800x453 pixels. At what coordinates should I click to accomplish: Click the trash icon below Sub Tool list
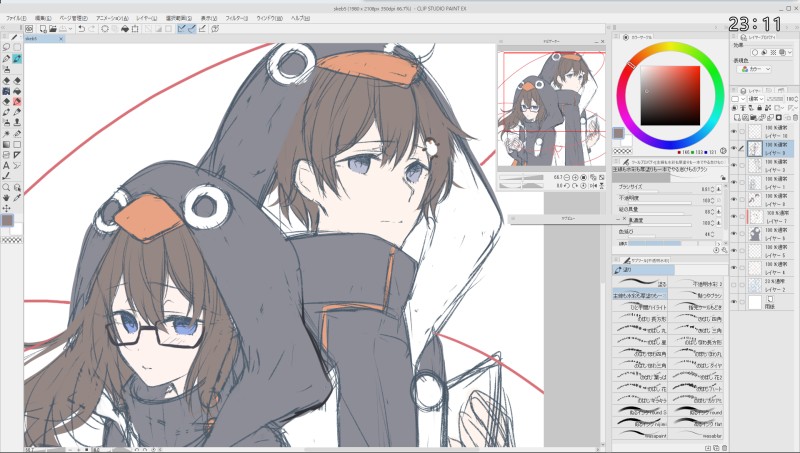pos(725,448)
